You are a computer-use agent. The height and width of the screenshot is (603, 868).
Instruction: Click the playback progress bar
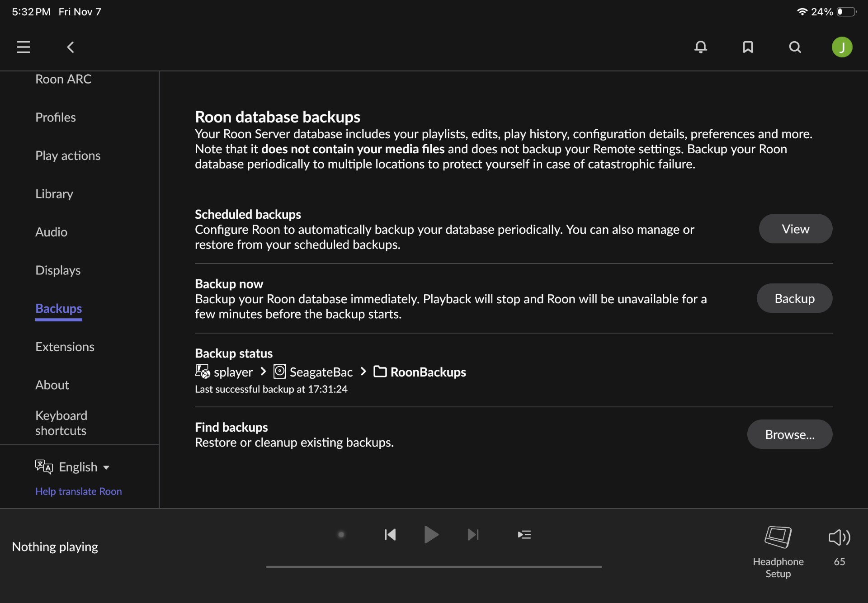434,566
